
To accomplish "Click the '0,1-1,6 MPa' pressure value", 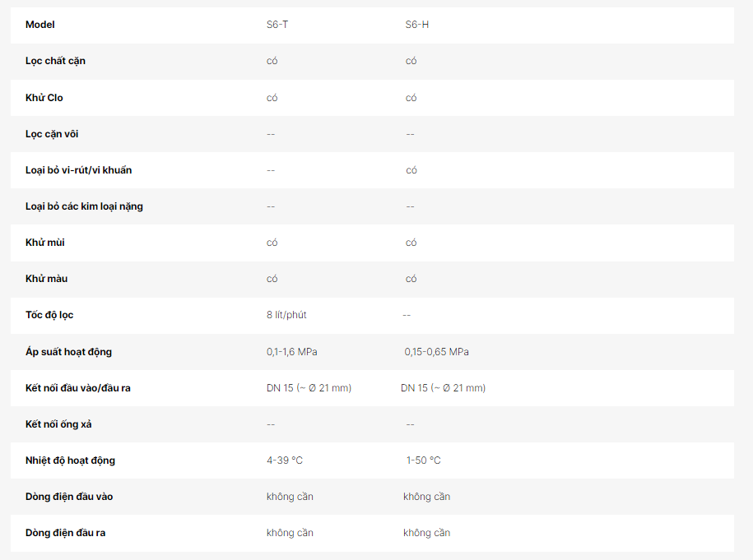I will coord(292,352).
